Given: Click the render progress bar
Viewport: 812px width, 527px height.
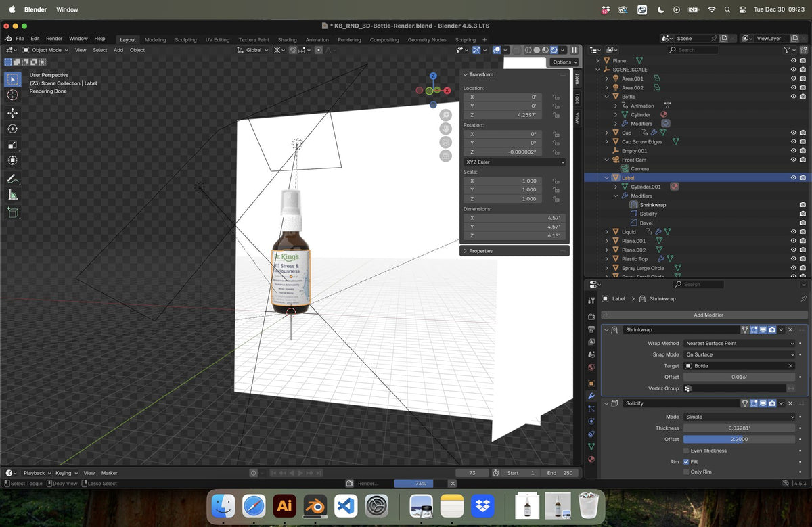Looking at the screenshot, I should click(420, 484).
